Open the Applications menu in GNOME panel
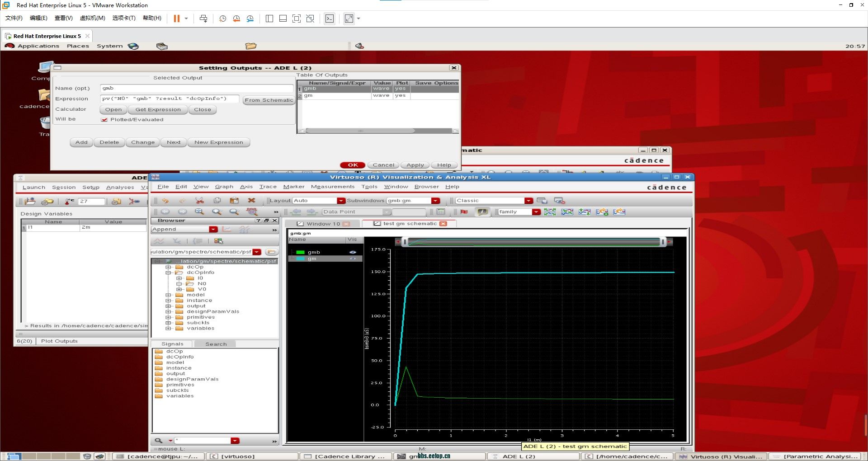This screenshot has height=461, width=868. (x=38, y=46)
